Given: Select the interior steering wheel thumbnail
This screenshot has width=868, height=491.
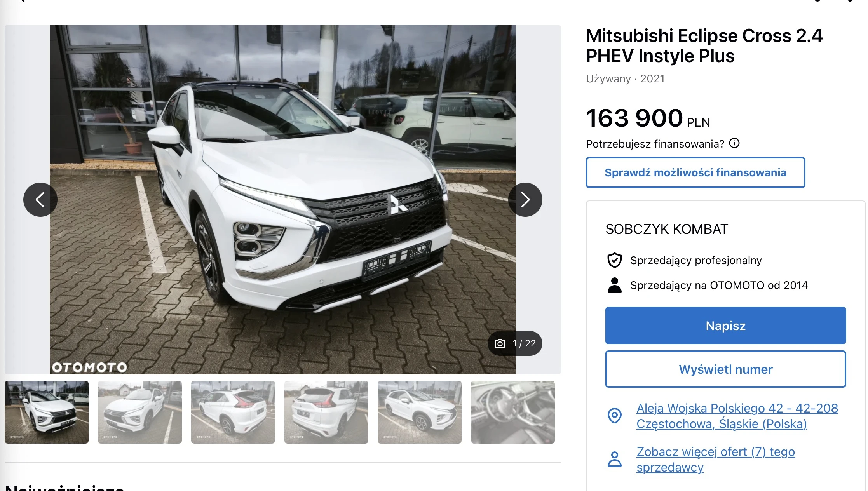Looking at the screenshot, I should [513, 412].
